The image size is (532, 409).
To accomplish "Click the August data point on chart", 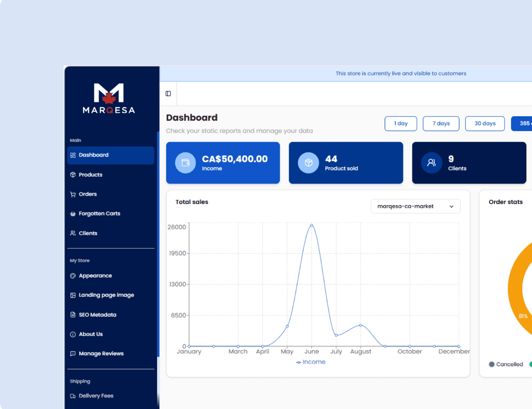I will tap(360, 325).
